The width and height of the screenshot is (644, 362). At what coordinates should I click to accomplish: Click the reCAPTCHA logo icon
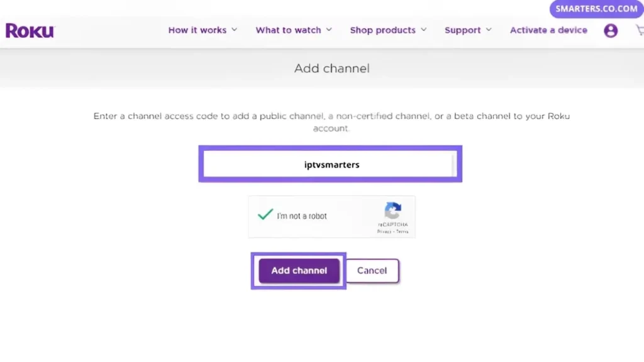click(x=392, y=211)
